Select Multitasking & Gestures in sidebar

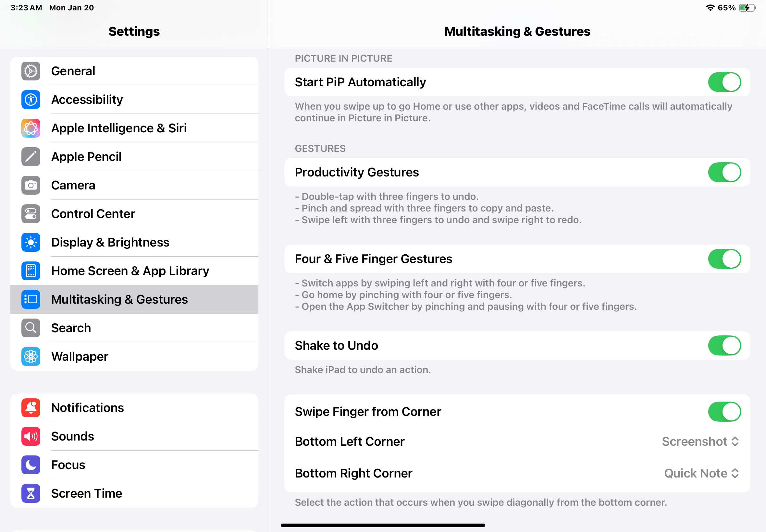click(x=134, y=299)
